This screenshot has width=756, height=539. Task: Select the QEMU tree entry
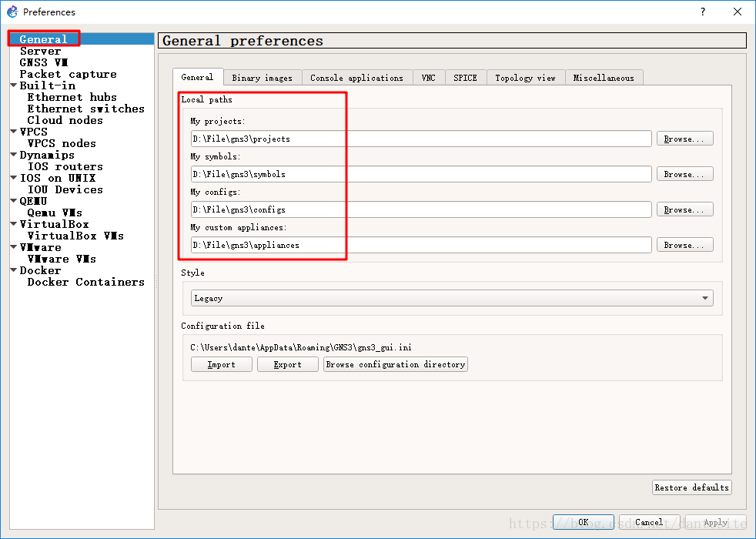[33, 202]
